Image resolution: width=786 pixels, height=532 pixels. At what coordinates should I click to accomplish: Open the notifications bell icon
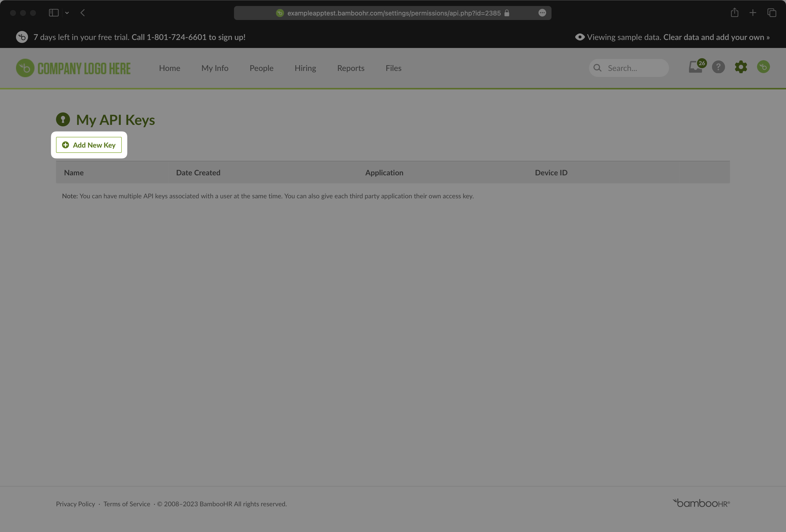pos(696,67)
